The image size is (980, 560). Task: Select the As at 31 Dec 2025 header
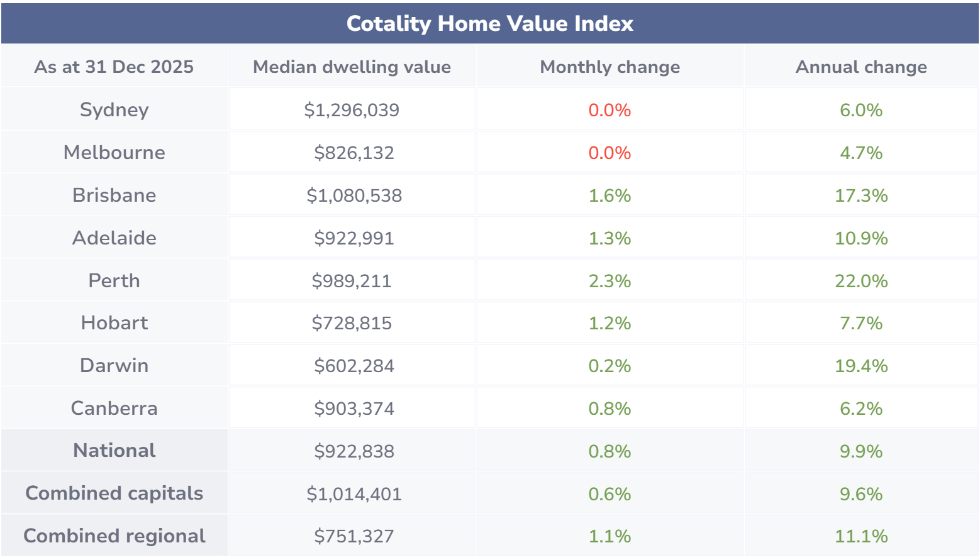pyautogui.click(x=114, y=67)
